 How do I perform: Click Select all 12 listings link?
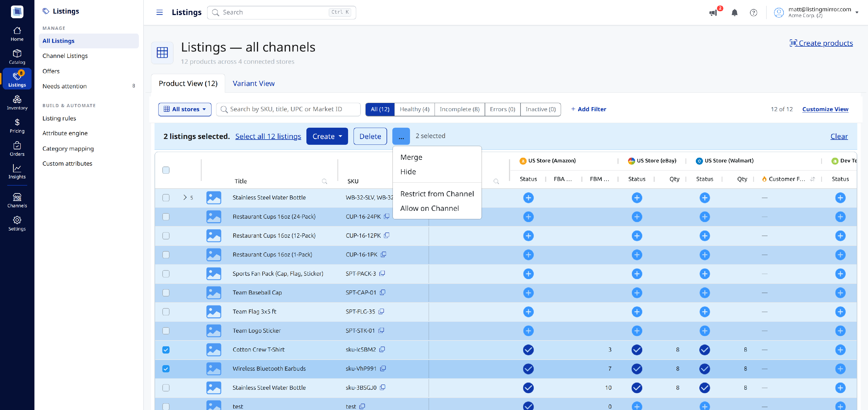click(268, 136)
